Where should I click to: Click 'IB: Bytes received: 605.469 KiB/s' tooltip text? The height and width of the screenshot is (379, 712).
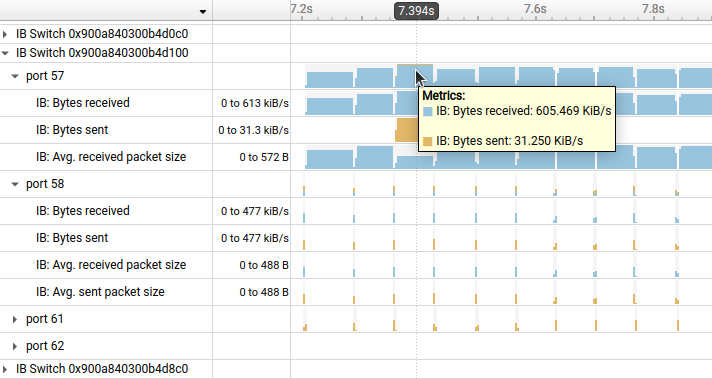(524, 111)
